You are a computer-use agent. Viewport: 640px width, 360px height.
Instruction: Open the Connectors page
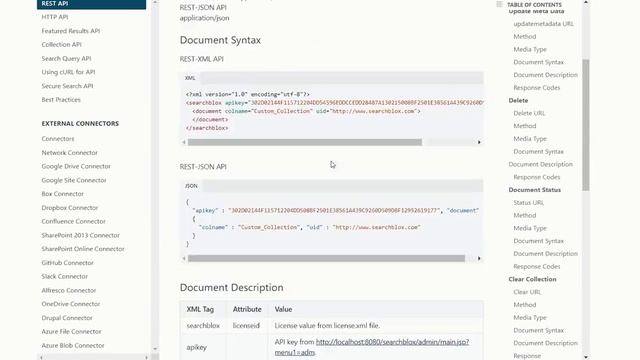(x=58, y=139)
